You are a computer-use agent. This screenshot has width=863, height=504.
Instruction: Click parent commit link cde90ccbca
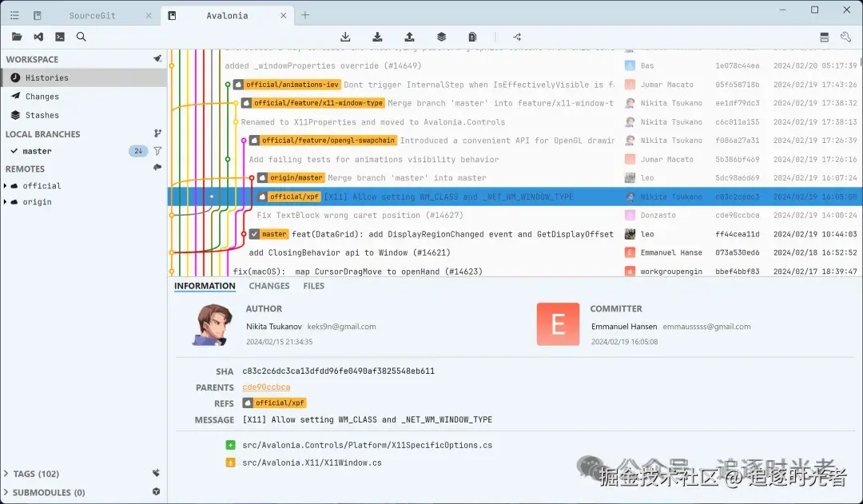click(266, 387)
